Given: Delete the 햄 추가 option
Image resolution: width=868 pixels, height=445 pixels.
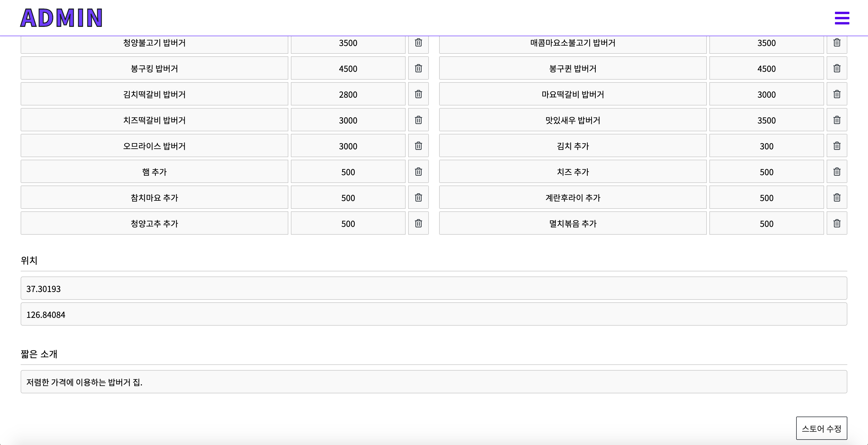Looking at the screenshot, I should [418, 172].
